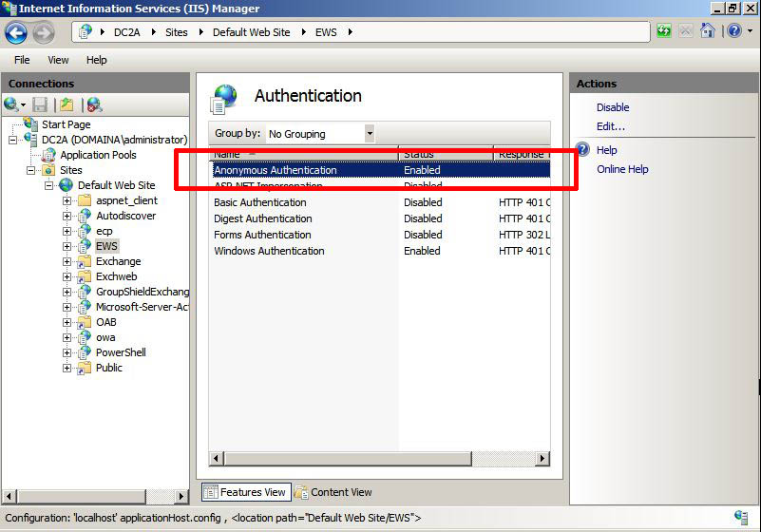Expand the owa node

tap(67, 337)
